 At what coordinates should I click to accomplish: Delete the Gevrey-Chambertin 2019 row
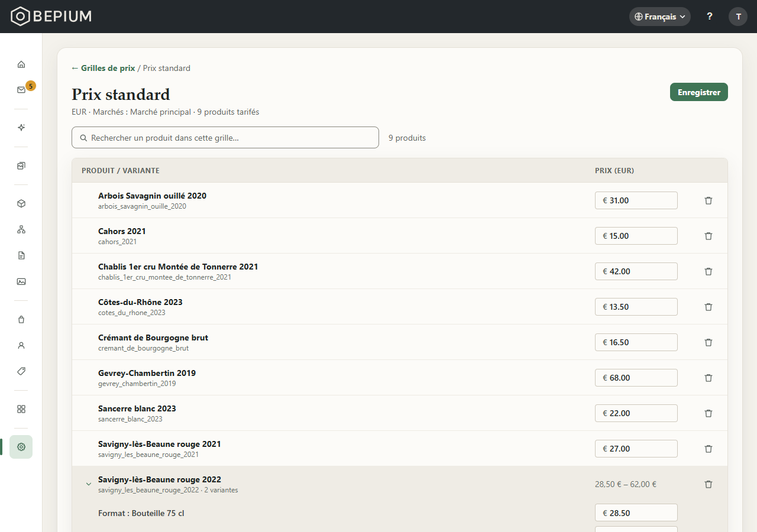pos(709,378)
